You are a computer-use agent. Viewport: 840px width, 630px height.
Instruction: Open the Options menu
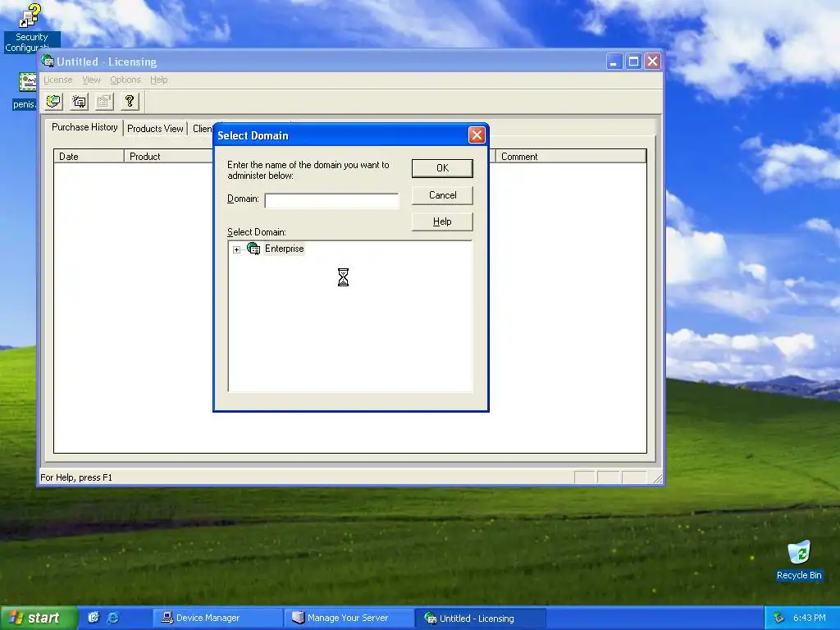click(x=125, y=80)
